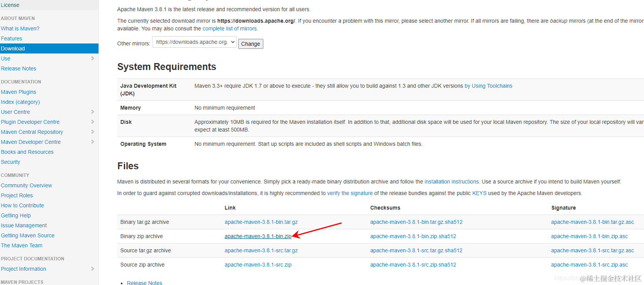Expand the Plugin Developer Centre chevron
Image resolution: width=644 pixels, height=285 pixels.
coord(92,122)
